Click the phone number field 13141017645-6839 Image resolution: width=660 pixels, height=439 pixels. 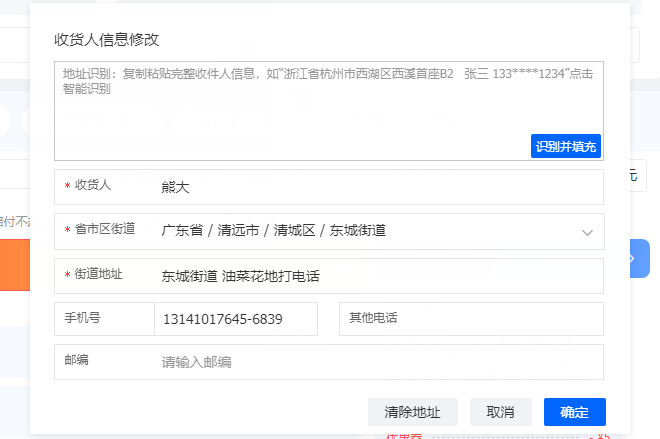coord(236,319)
